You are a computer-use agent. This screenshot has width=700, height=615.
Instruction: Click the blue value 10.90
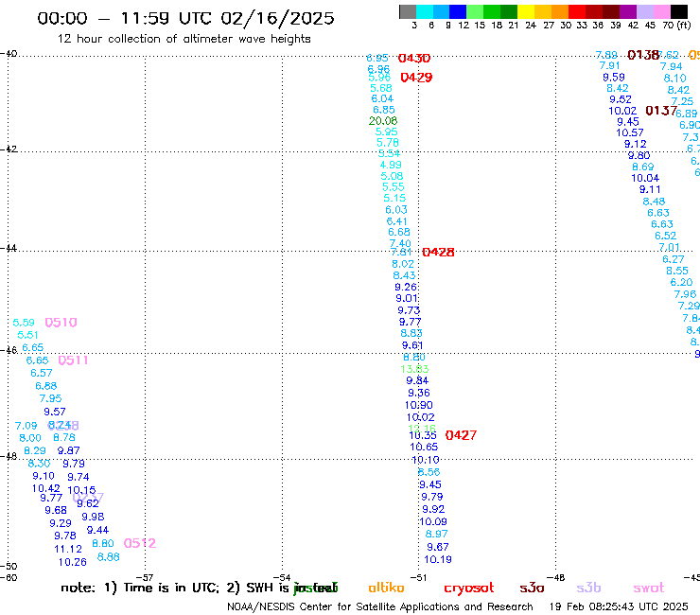(419, 405)
